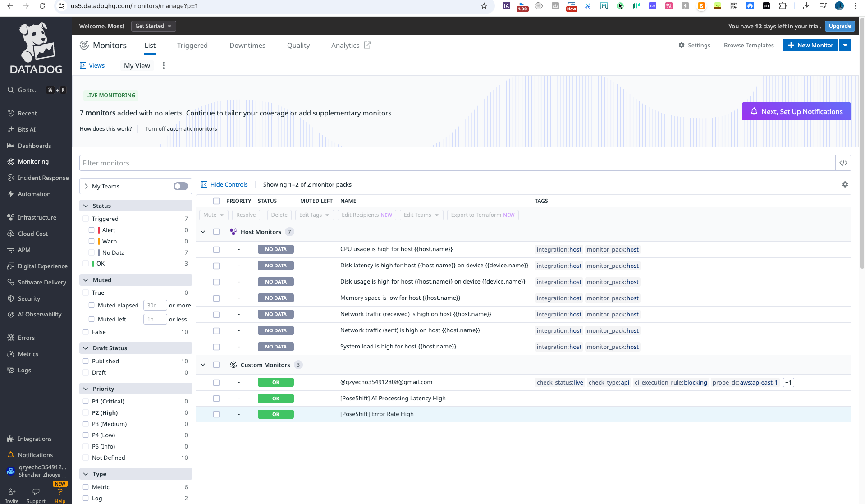Viewport: 865px width, 504px height.
Task: Reload the browser page
Action: pyautogui.click(x=42, y=6)
